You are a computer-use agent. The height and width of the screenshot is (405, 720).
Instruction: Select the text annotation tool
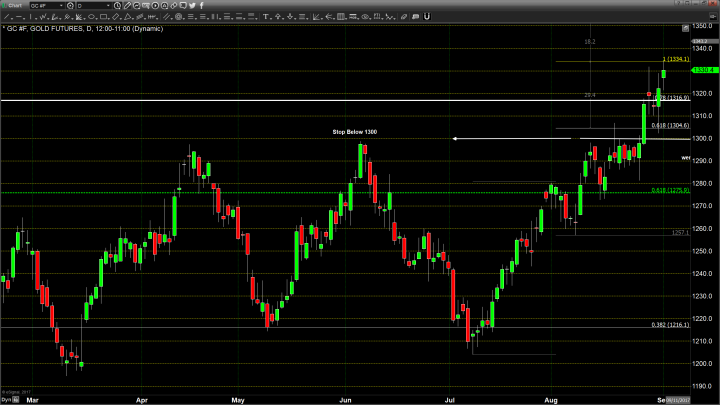(265, 17)
